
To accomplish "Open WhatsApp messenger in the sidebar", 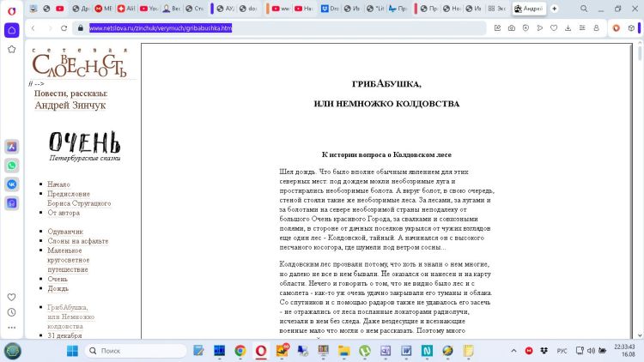I will tap(11, 166).
